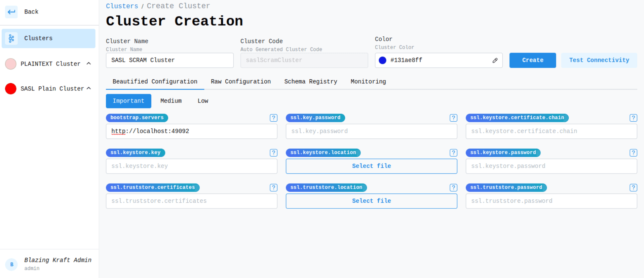Click the admin avatar badge B
Screen dimensions: 644x278
(x=12, y=265)
